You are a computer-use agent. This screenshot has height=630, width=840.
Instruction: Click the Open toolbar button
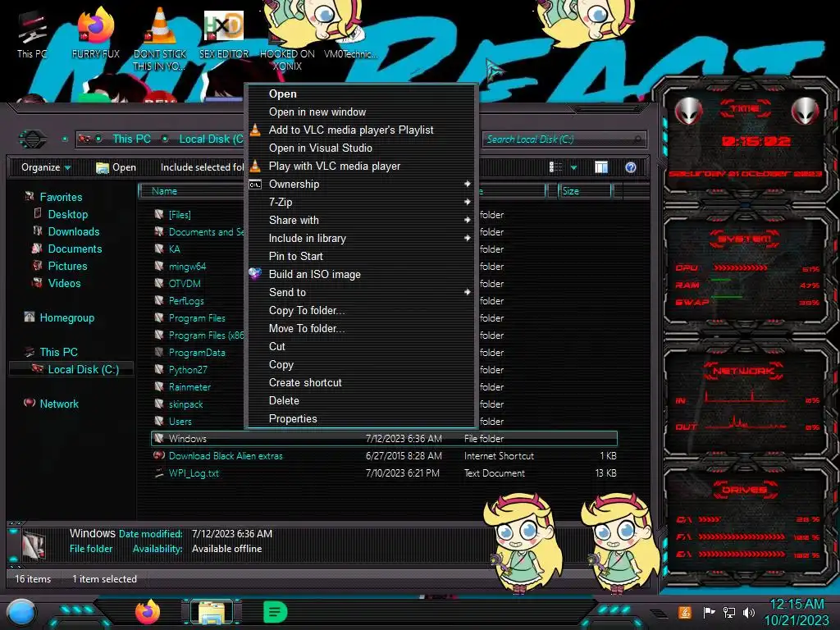[x=116, y=167]
